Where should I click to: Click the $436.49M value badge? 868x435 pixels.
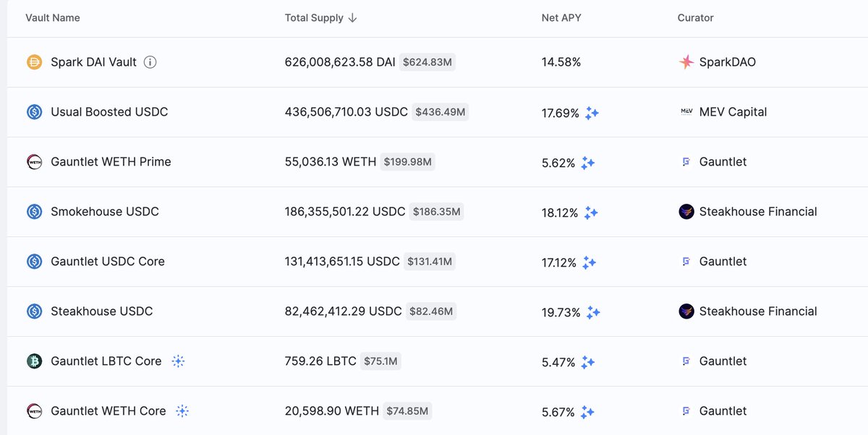(441, 112)
